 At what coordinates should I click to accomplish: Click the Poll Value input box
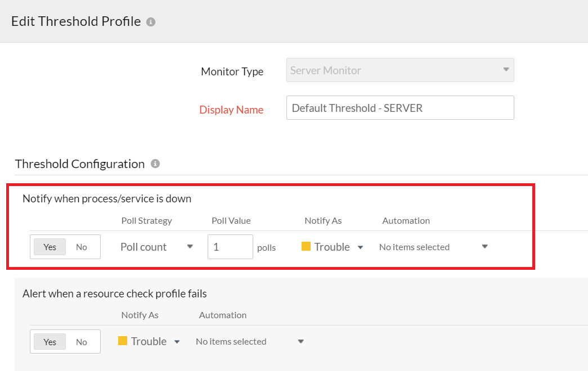coord(230,247)
